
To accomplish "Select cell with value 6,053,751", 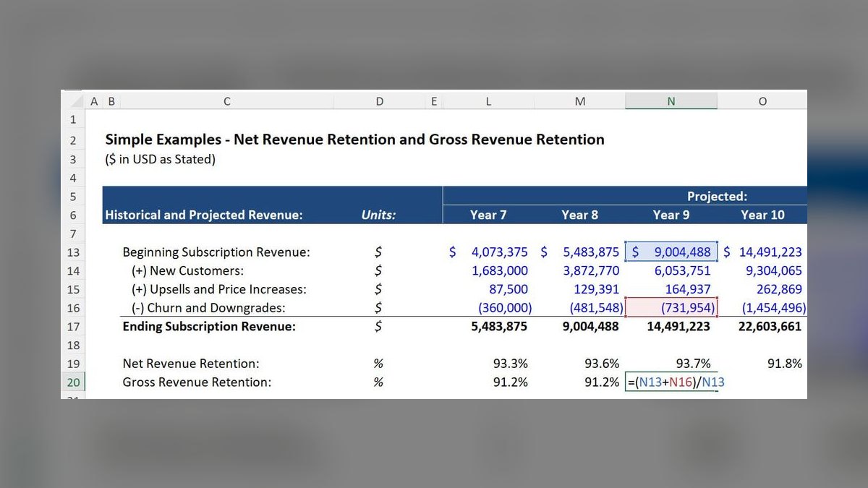I will 682,271.
